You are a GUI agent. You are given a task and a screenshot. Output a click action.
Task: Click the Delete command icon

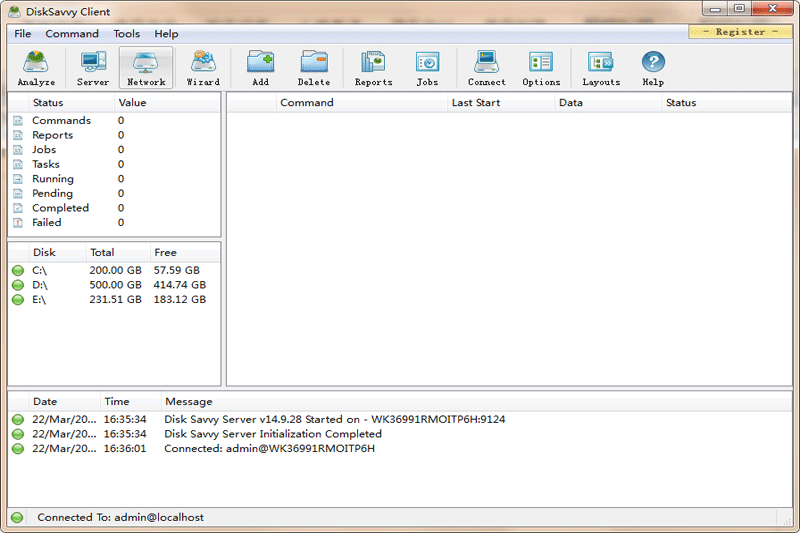[314, 68]
